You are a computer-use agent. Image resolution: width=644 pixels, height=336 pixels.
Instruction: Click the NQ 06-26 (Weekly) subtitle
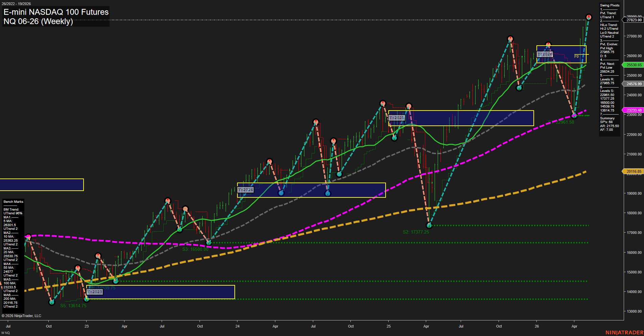tap(38, 21)
